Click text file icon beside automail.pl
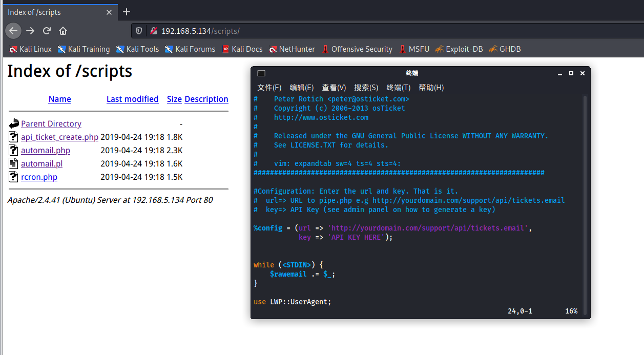 (x=14, y=163)
